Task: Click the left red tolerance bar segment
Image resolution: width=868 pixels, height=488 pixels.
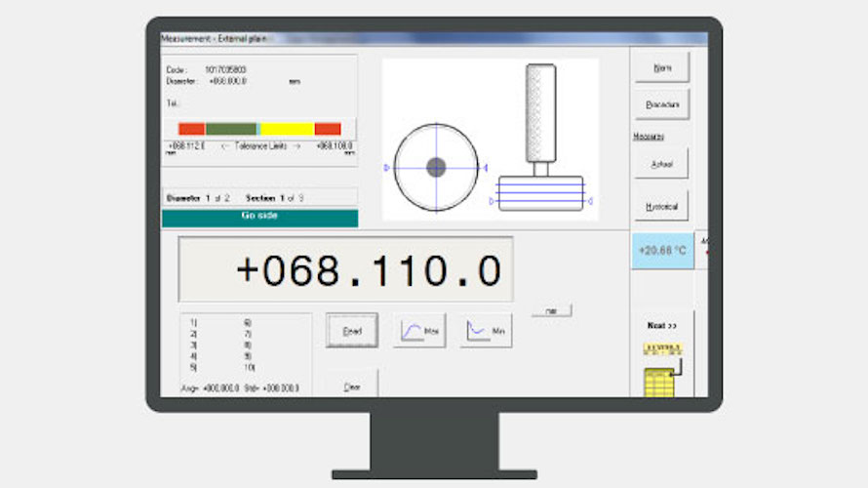Action: 191,129
